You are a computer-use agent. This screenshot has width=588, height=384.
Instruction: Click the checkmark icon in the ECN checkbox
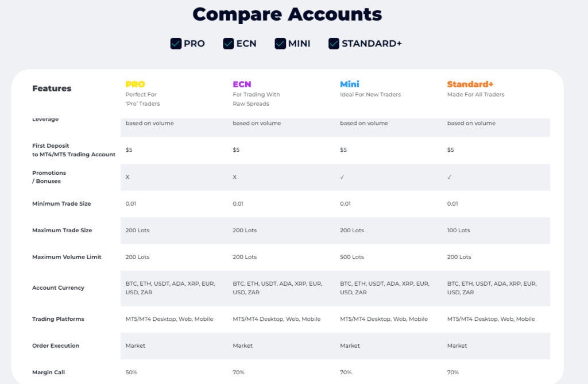click(x=228, y=43)
